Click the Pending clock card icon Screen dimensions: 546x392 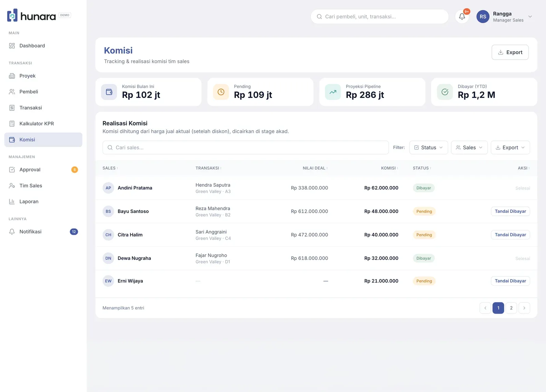point(221,92)
